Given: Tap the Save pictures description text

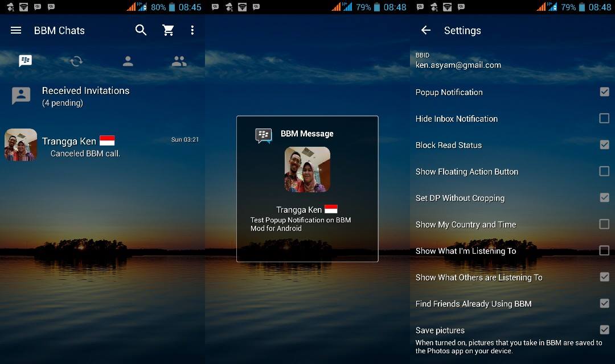Looking at the screenshot, I should [509, 347].
